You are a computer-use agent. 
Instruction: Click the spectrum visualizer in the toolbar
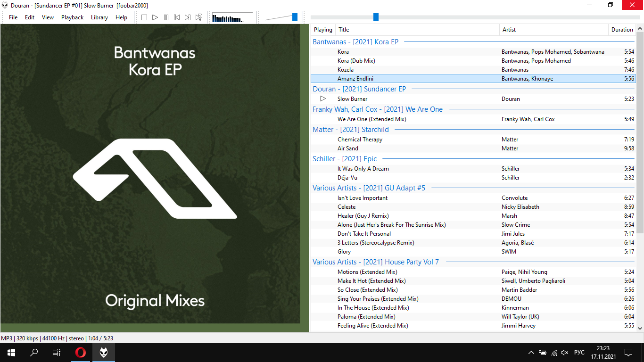pyautogui.click(x=232, y=18)
